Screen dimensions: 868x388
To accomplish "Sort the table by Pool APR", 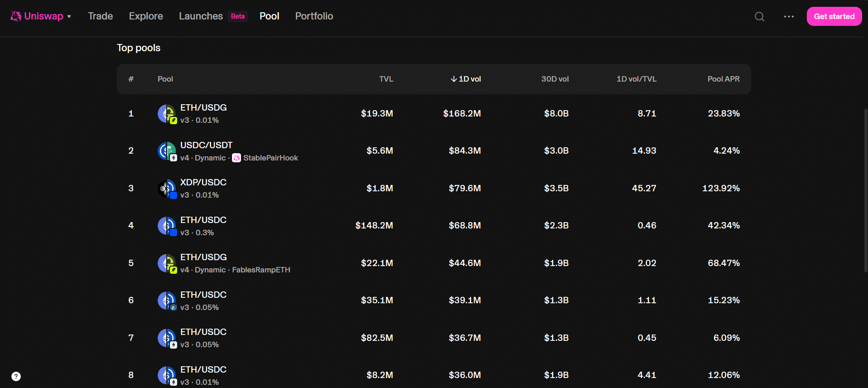I will coord(723,79).
